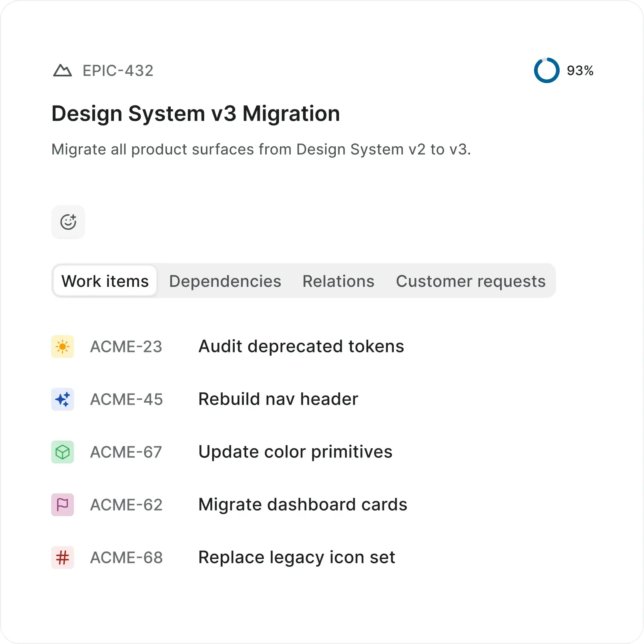Viewport: 644px width, 644px height.
Task: Select the epic title Design System v3 Migration
Action: pyautogui.click(x=195, y=113)
